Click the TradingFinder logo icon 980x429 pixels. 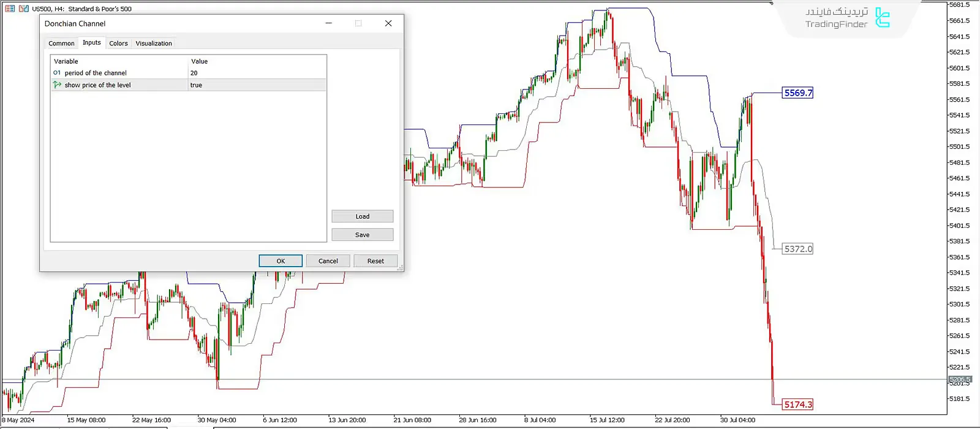click(x=882, y=18)
